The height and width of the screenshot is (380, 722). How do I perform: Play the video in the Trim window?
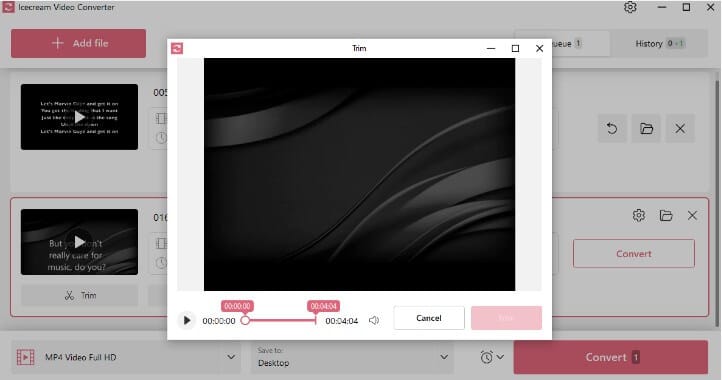[x=186, y=320]
